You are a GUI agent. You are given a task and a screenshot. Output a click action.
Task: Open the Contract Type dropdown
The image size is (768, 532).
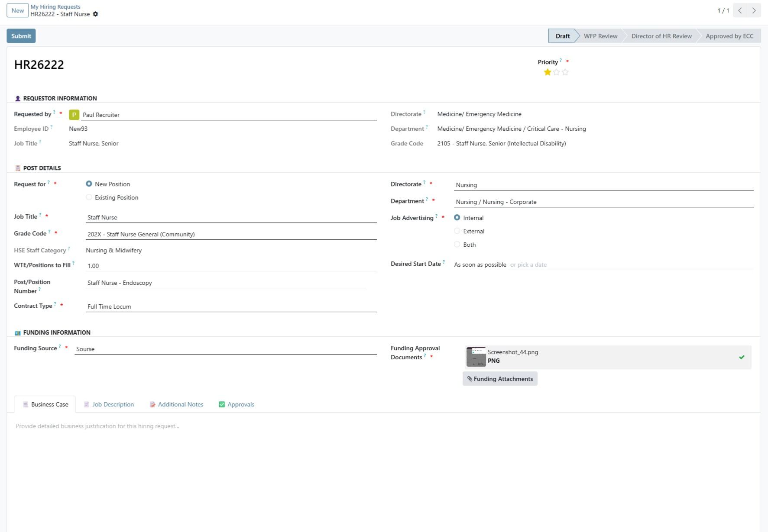(x=231, y=306)
